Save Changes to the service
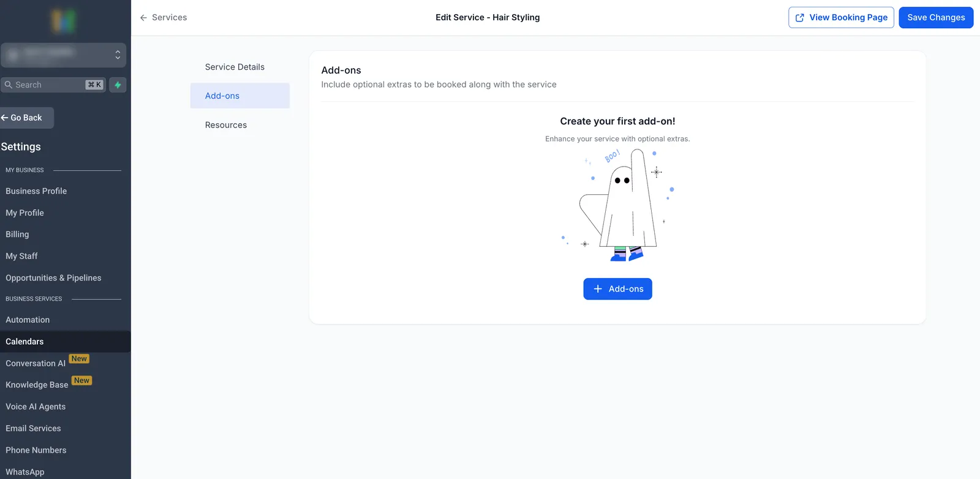 [x=936, y=18]
